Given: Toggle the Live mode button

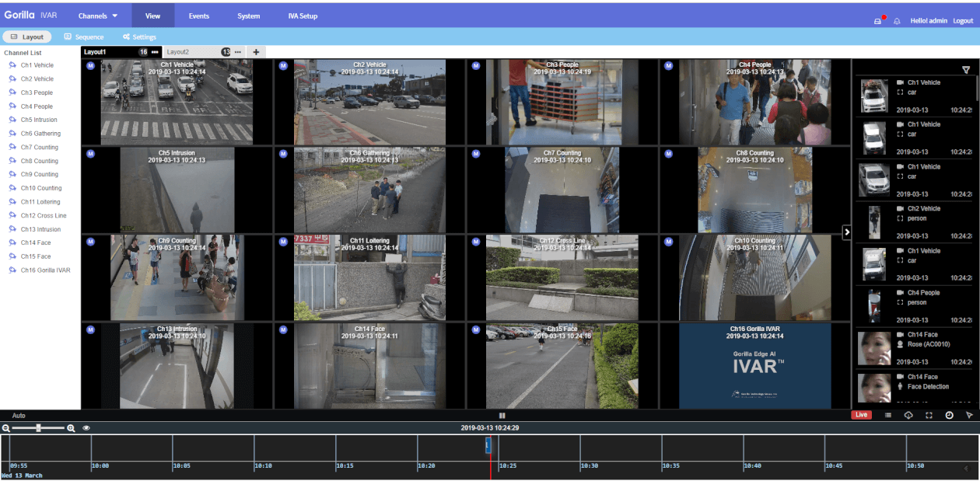Looking at the screenshot, I should 861,415.
